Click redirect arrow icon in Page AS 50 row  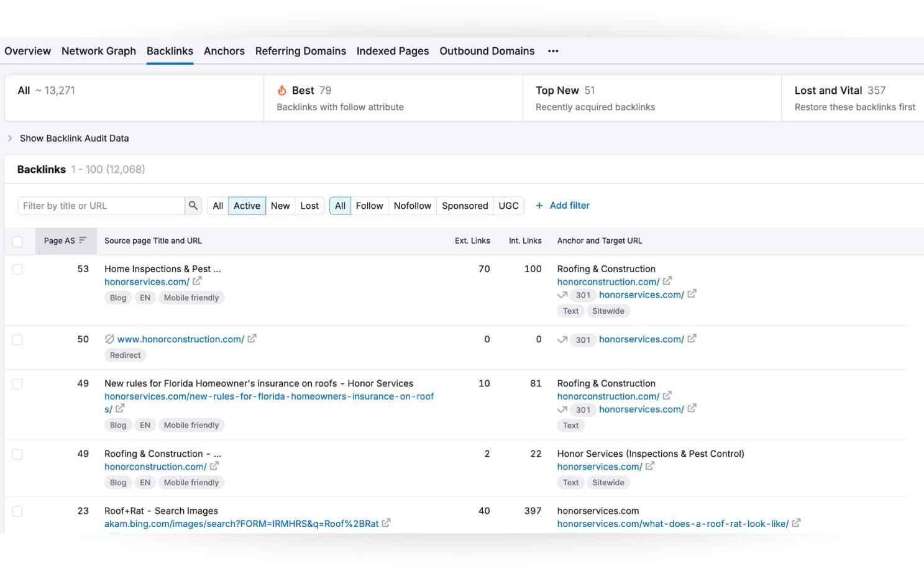[x=562, y=339]
